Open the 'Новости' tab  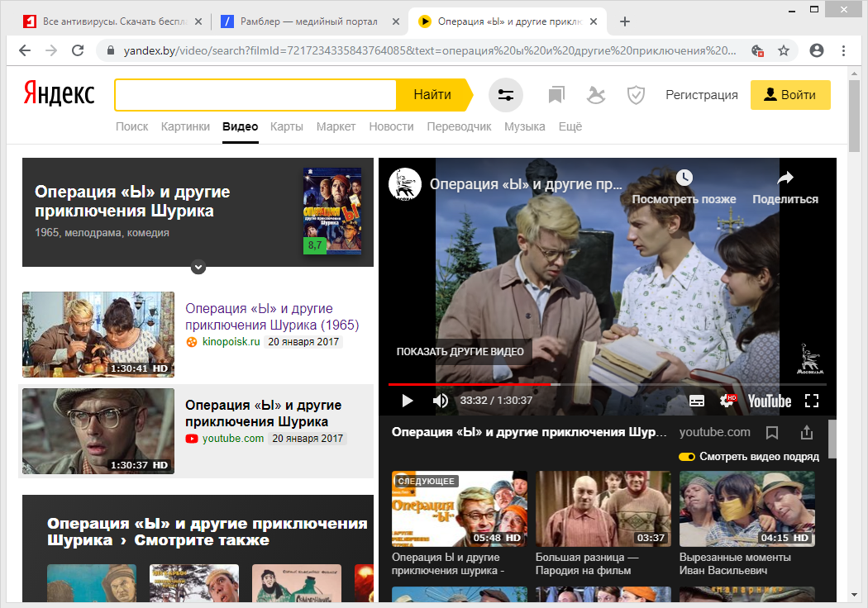(x=391, y=126)
